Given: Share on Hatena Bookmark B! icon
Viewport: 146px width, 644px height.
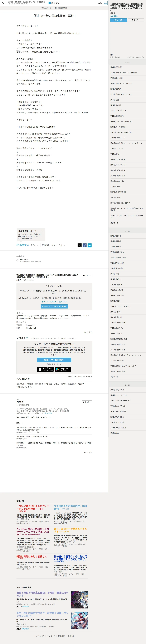Looking at the screenshot, I should 89,245.
